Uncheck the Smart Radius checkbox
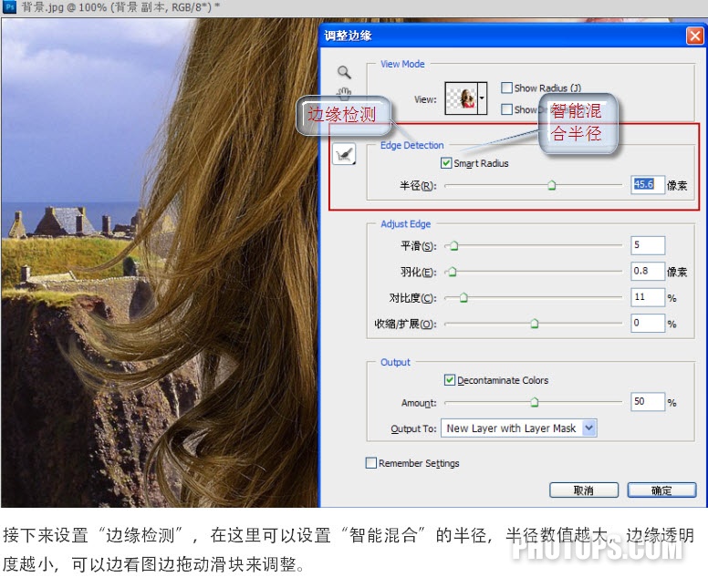Screen dimensions: 708x588 click(446, 163)
